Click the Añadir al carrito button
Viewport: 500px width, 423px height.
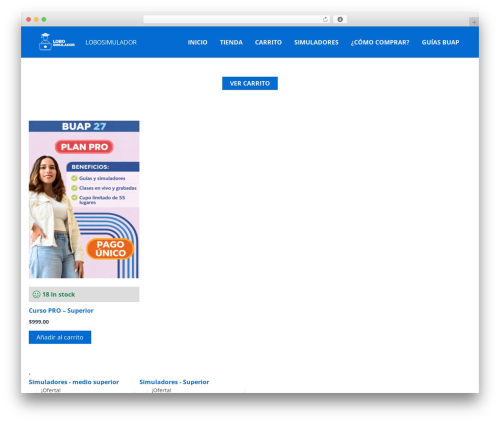[x=60, y=337]
